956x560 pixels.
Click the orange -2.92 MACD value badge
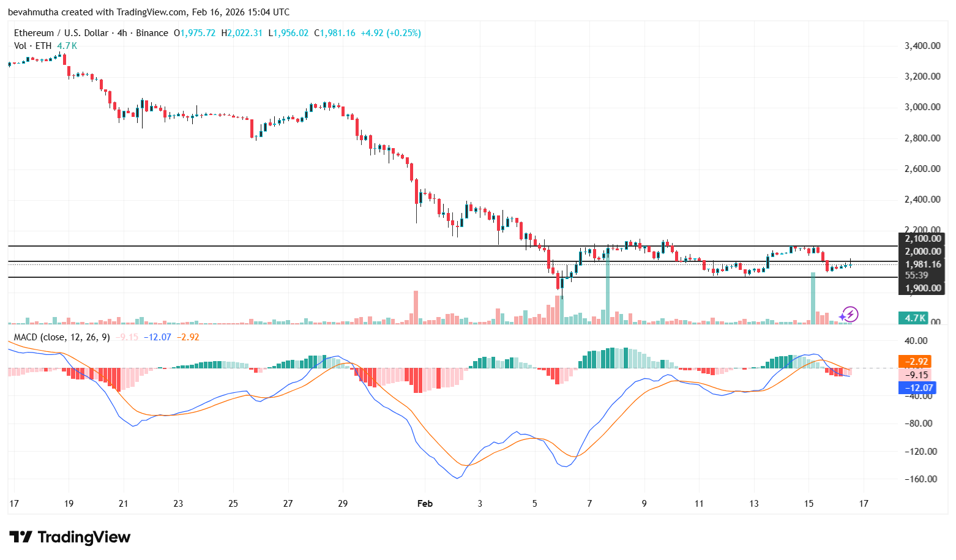click(x=916, y=361)
